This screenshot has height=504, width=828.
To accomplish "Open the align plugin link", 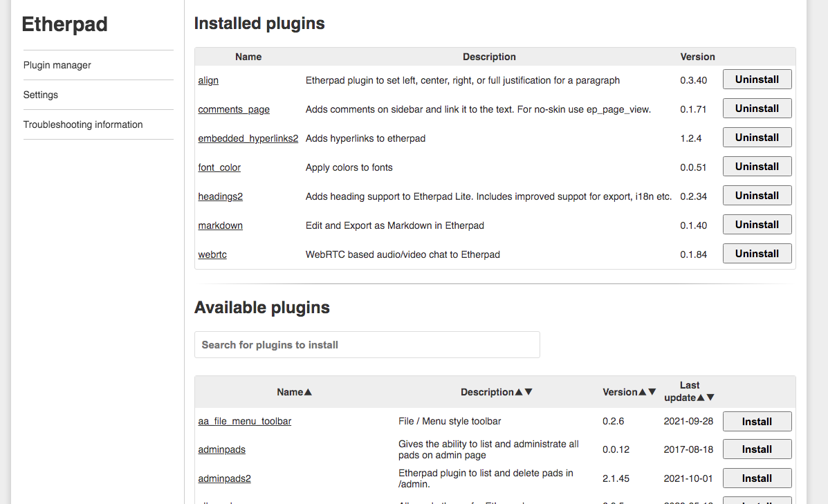I will coord(208,80).
